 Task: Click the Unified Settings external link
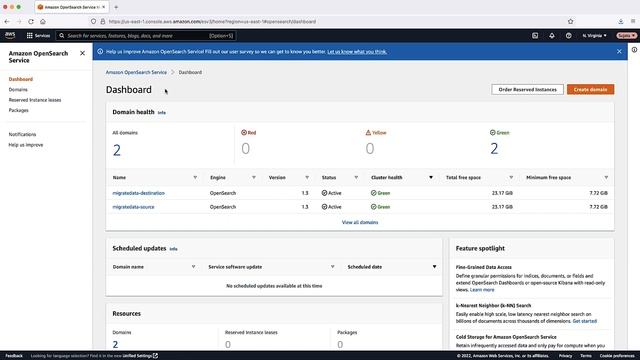pyautogui.click(x=140, y=356)
